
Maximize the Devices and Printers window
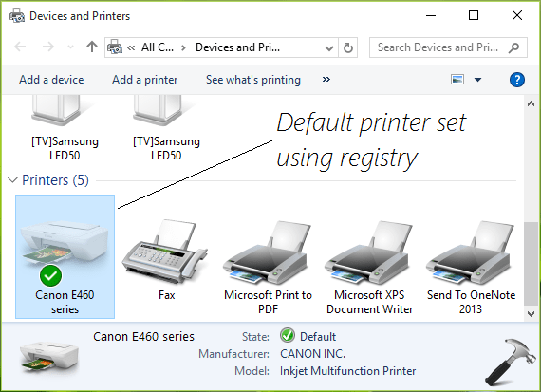click(474, 15)
